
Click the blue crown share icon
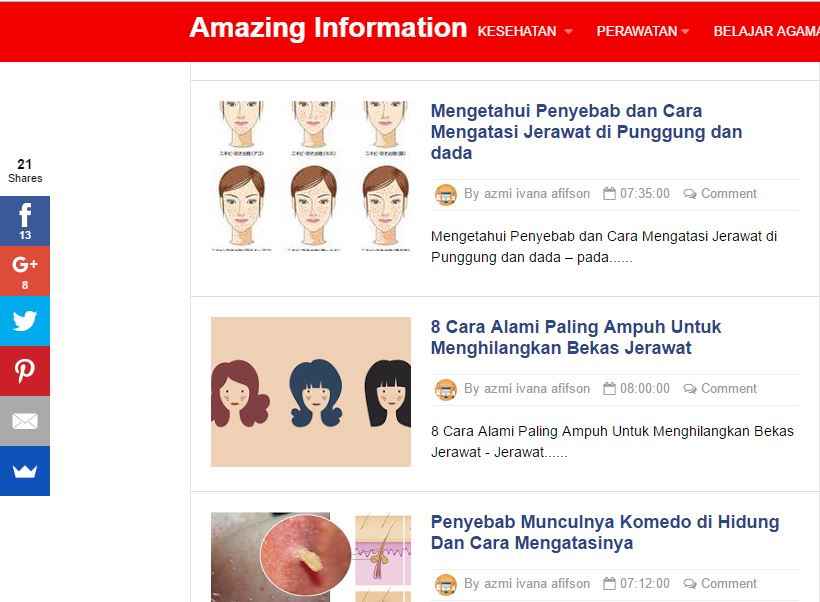coord(25,471)
